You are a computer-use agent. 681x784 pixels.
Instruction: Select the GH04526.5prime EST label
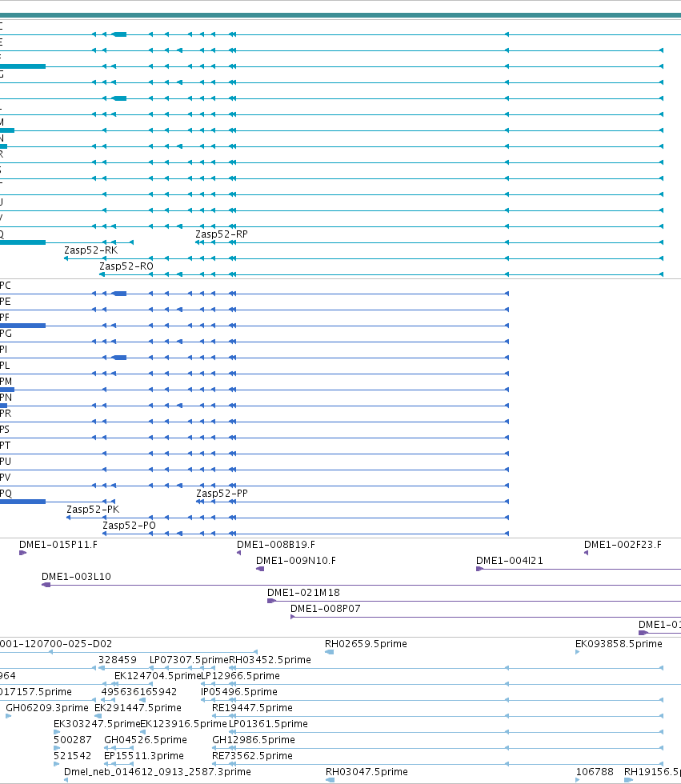145,739
